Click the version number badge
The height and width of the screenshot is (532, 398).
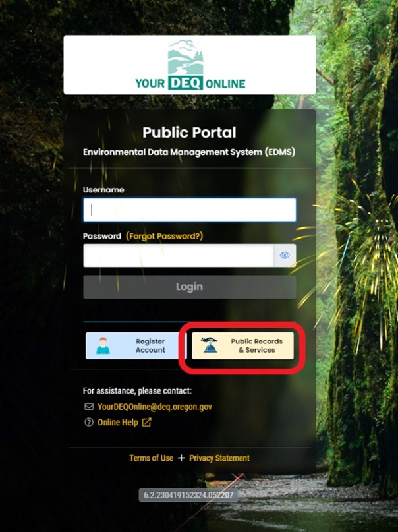[x=188, y=495]
